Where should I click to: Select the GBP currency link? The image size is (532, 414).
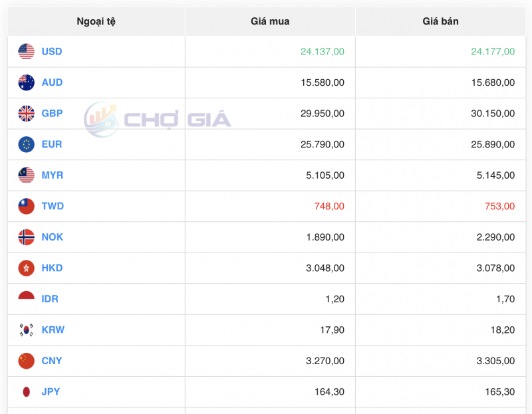click(51, 113)
